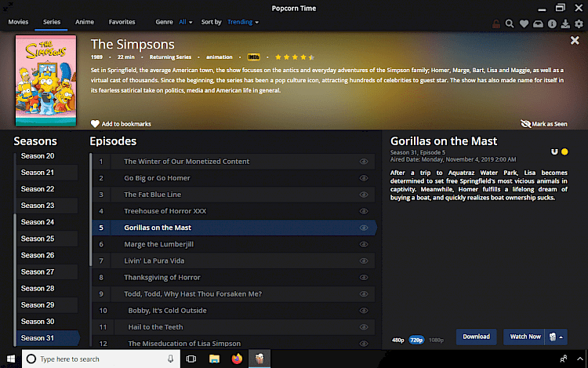Select episode 1 The Winter of Our Monetized Content
Viewport: 588px width, 368px height.
tap(234, 162)
